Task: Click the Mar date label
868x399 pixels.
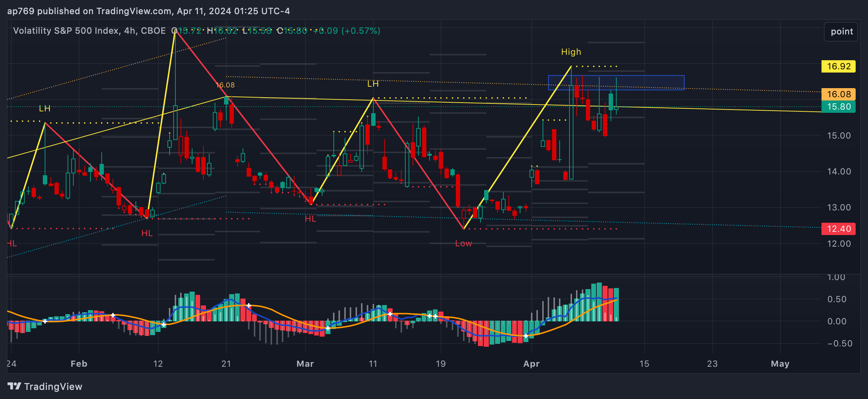Action: click(x=305, y=364)
